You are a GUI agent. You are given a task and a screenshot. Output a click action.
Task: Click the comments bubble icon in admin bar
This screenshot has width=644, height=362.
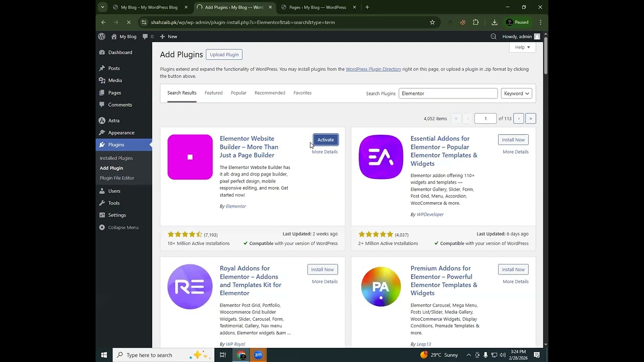point(145,36)
